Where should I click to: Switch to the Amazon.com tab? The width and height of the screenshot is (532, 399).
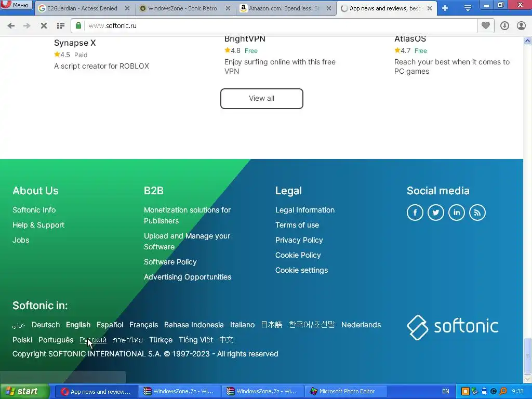point(284,8)
